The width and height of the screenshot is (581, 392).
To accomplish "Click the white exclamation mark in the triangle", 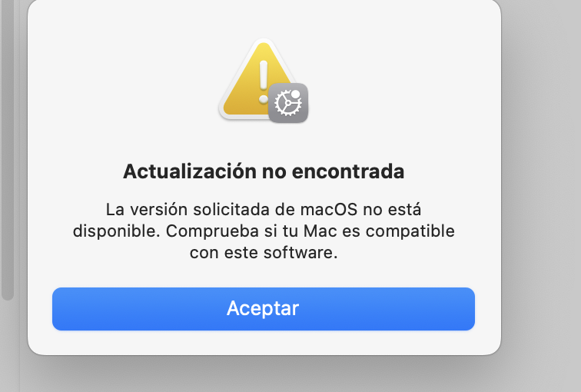I will coord(264,82).
